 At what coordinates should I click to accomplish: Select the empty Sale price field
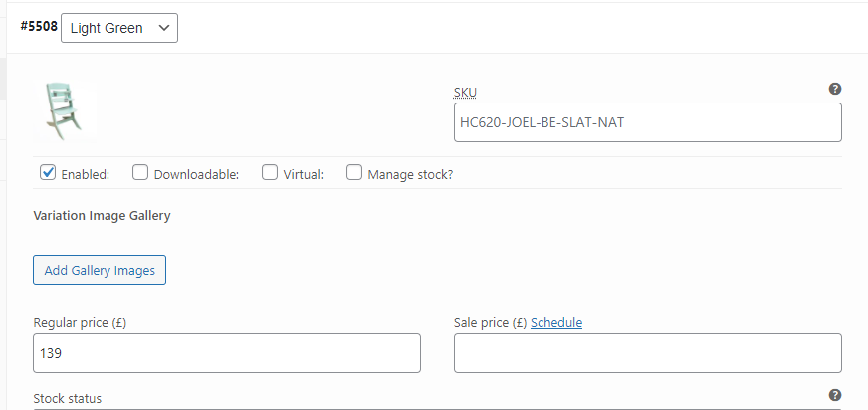point(647,353)
